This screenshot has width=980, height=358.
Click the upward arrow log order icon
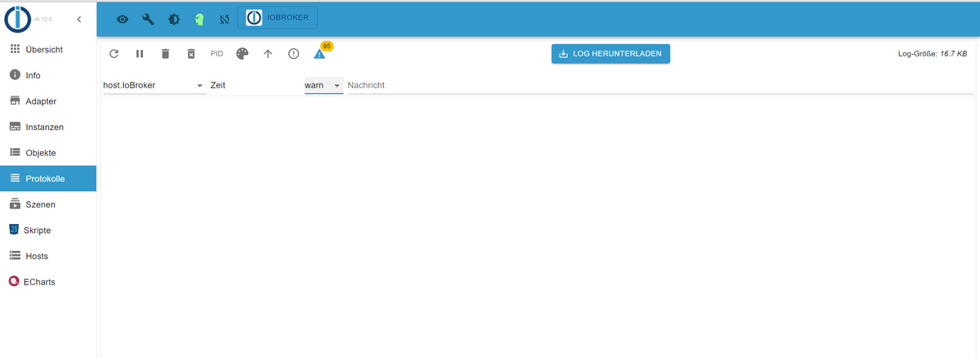pos(268,54)
